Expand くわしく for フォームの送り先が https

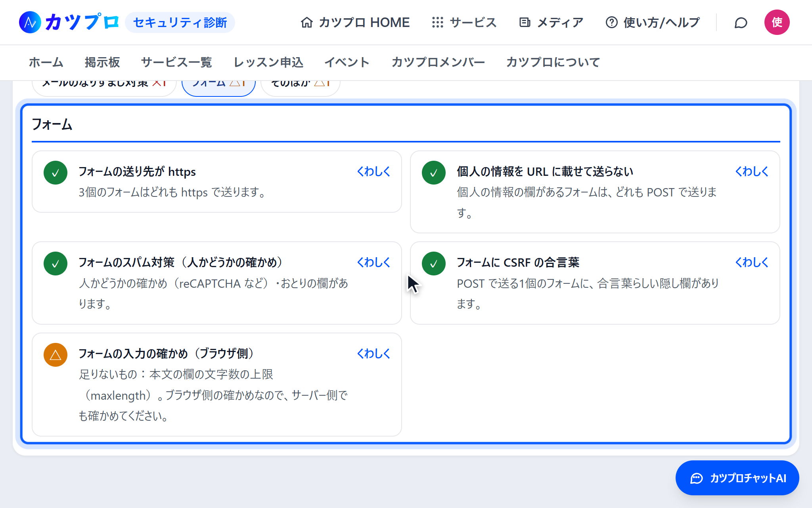pos(373,171)
